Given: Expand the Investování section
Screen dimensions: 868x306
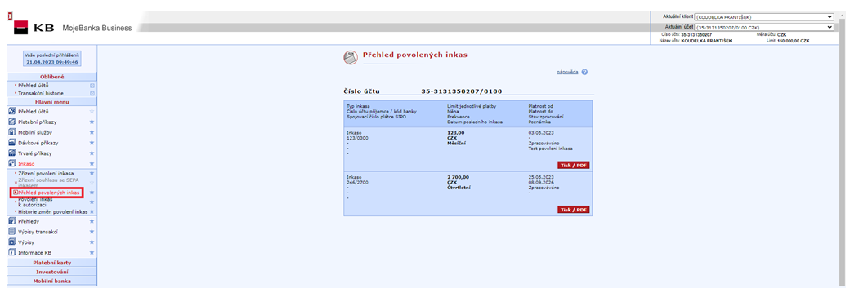Looking at the screenshot, I should coord(52,272).
